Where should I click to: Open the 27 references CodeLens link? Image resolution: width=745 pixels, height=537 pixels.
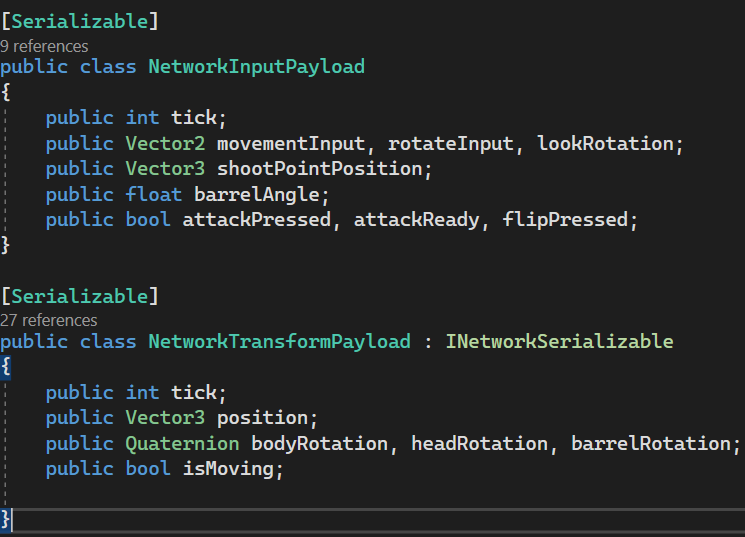pos(49,320)
